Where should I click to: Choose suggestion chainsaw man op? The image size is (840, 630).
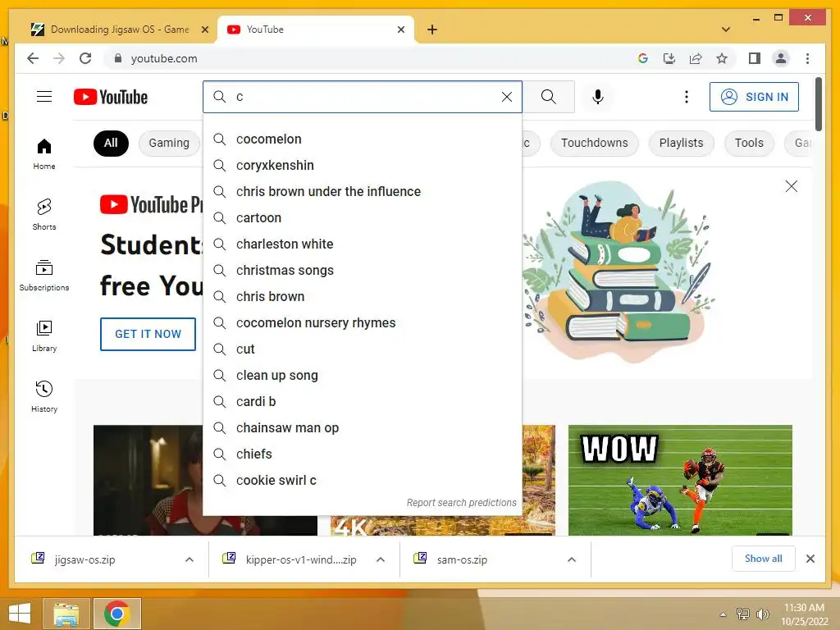point(363,428)
